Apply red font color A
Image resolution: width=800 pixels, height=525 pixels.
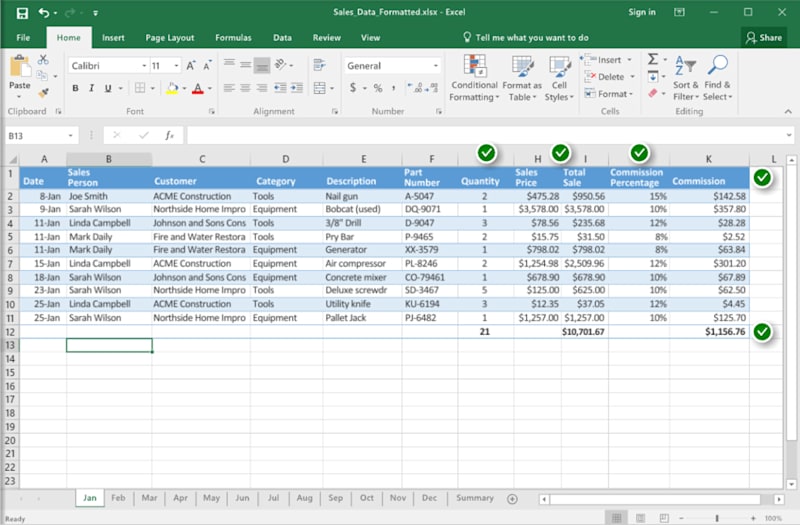198,88
